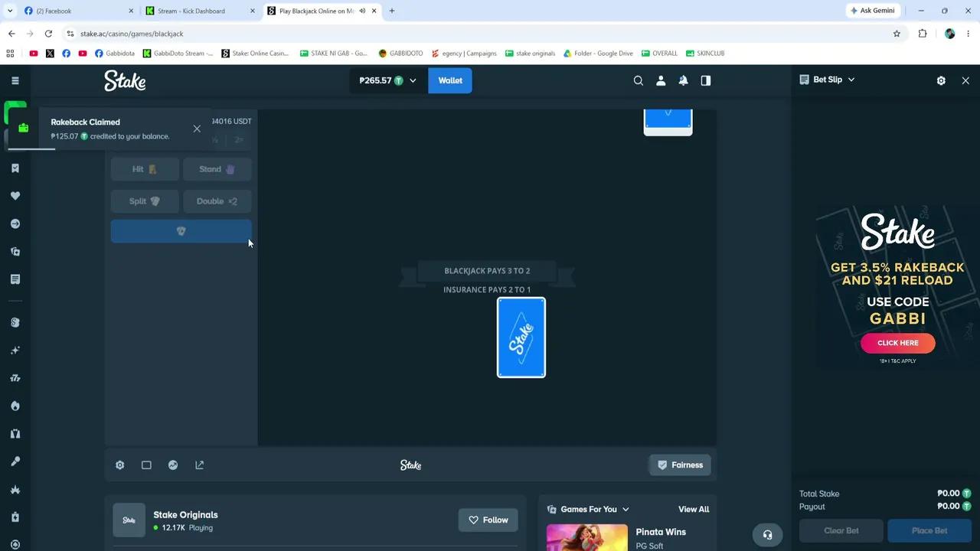
Task: Open the bookmark icon in left sidebar
Action: coord(15,168)
